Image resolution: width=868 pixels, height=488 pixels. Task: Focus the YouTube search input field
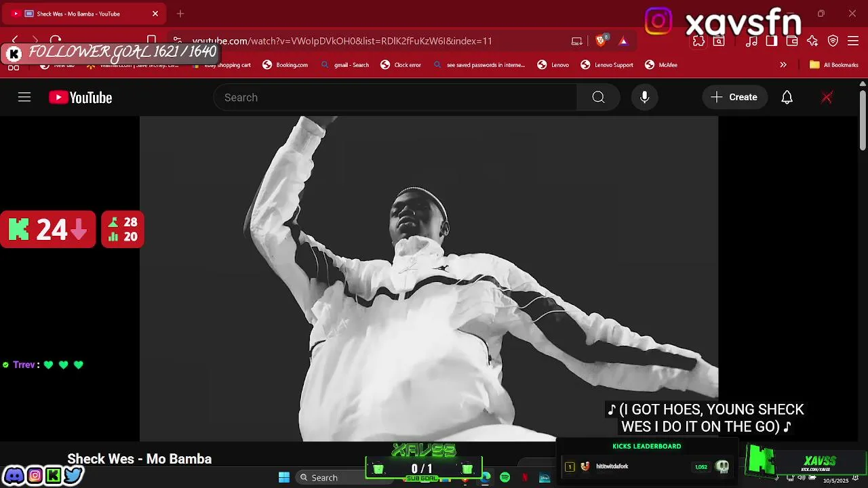point(395,98)
